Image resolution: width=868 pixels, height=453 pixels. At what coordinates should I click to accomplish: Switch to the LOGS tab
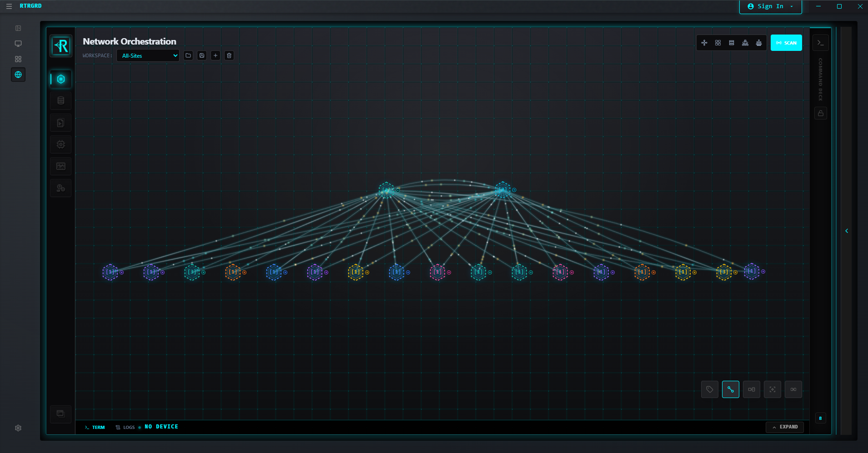(125, 427)
